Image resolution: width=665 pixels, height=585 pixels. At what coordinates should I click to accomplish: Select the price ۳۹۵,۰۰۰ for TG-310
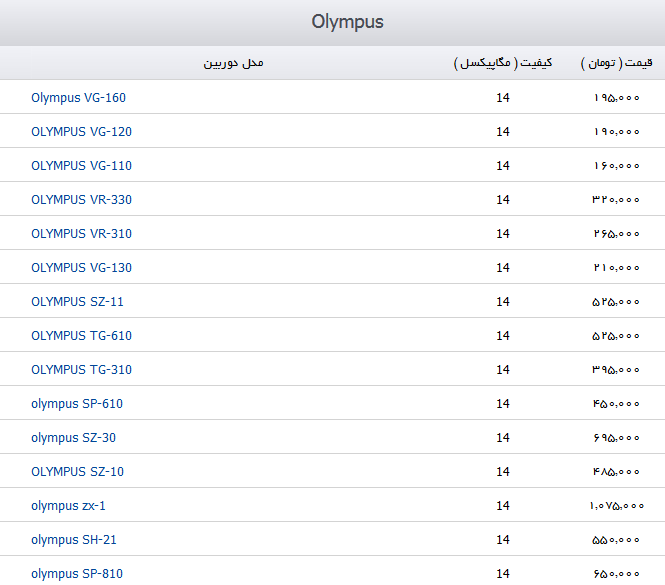(x=616, y=369)
